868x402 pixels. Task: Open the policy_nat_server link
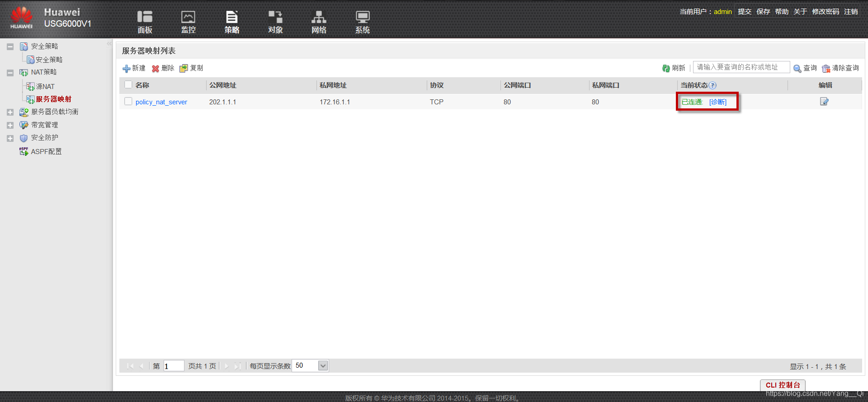point(161,102)
